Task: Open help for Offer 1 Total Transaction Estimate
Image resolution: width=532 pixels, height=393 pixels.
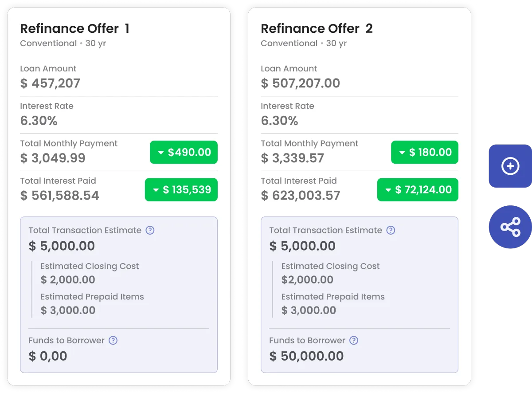Action: click(x=150, y=230)
